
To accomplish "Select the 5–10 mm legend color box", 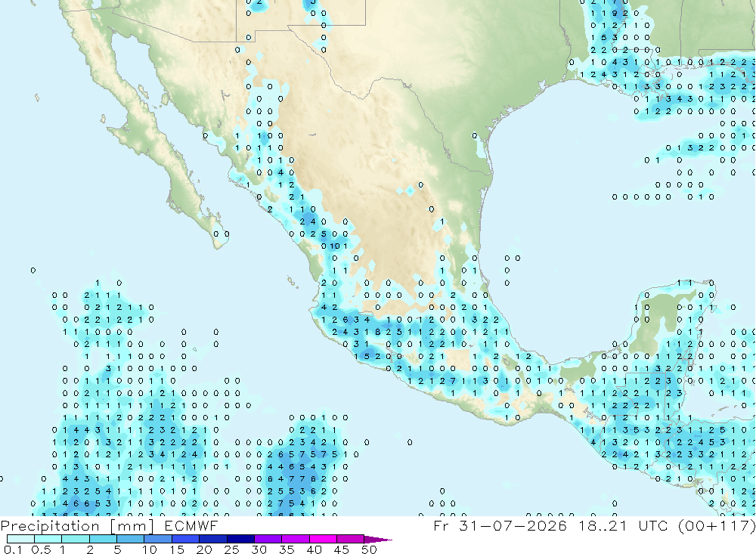I will 131,539.
